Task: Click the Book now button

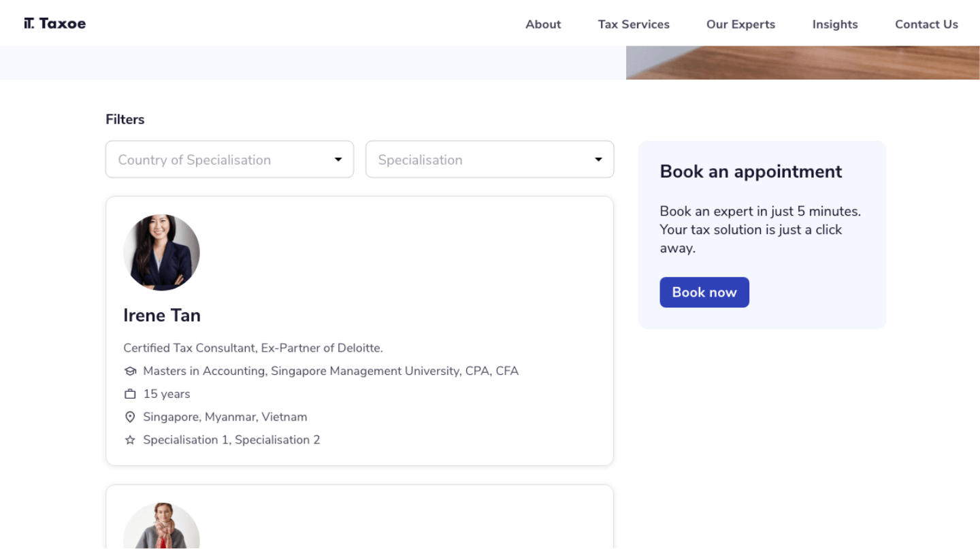Action: (x=704, y=292)
